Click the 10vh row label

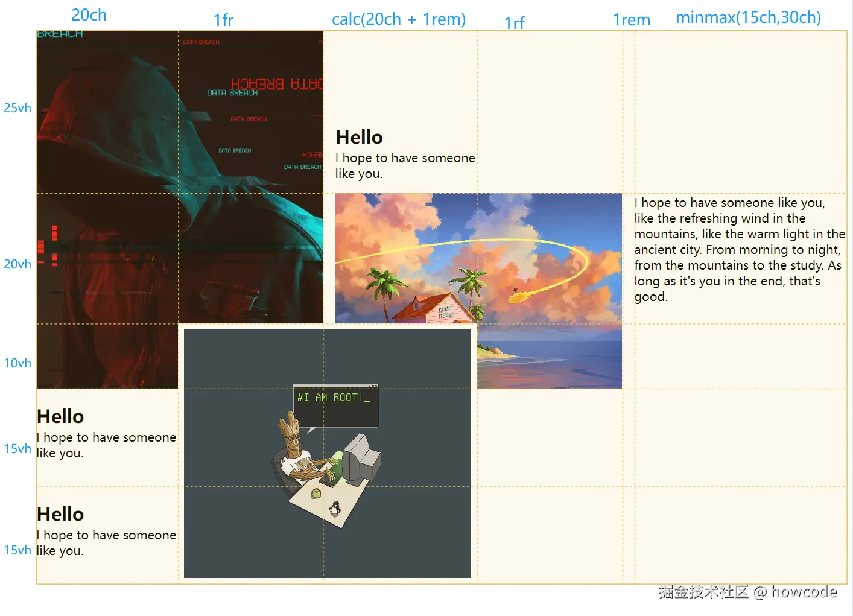point(17,363)
